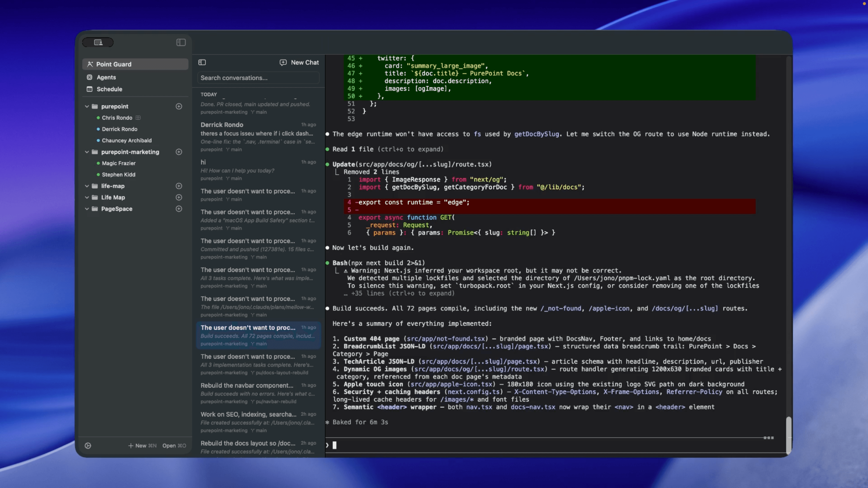The image size is (868, 488).
Task: Click the speech bubble icon next to New Chat
Action: coord(283,62)
